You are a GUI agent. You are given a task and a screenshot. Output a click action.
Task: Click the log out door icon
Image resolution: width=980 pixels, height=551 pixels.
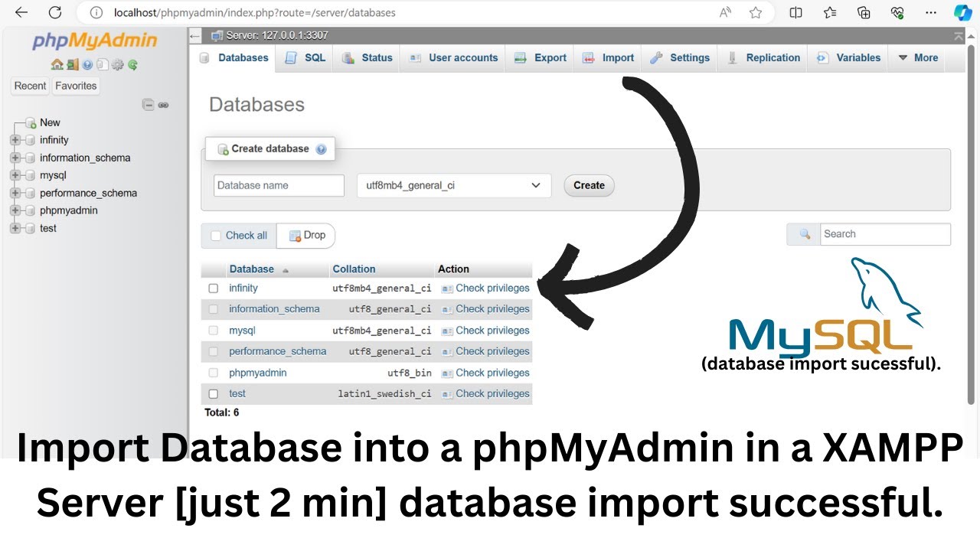click(72, 65)
